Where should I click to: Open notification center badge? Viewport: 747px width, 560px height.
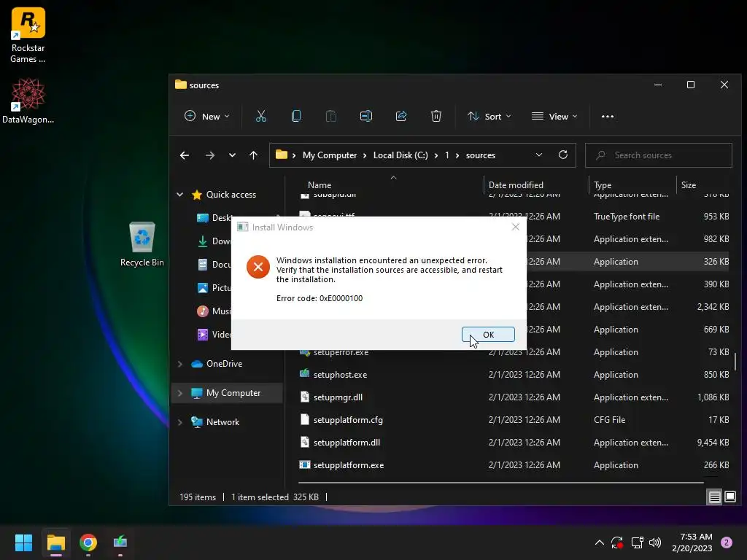[726, 542]
